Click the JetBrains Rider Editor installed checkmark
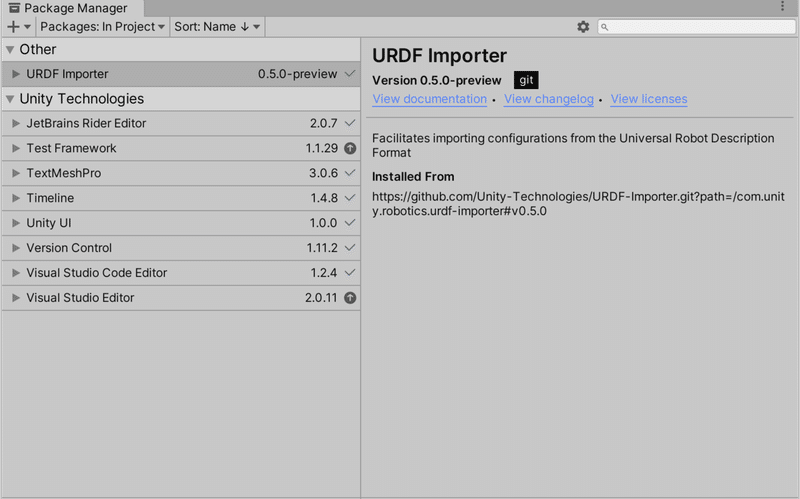Viewport: 800px width, 499px height. (x=349, y=123)
